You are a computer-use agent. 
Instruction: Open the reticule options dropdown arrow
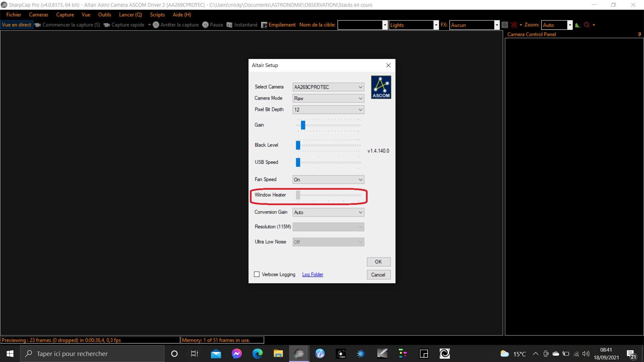point(521,25)
